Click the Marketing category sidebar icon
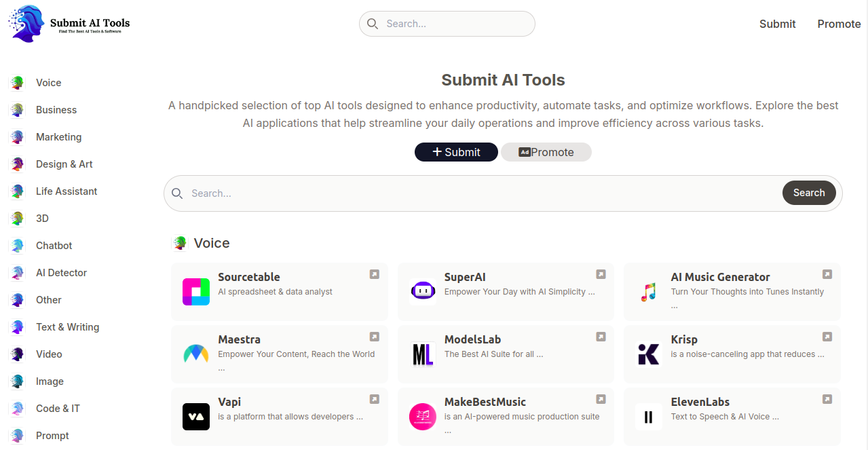The width and height of the screenshot is (868, 450). pos(16,137)
